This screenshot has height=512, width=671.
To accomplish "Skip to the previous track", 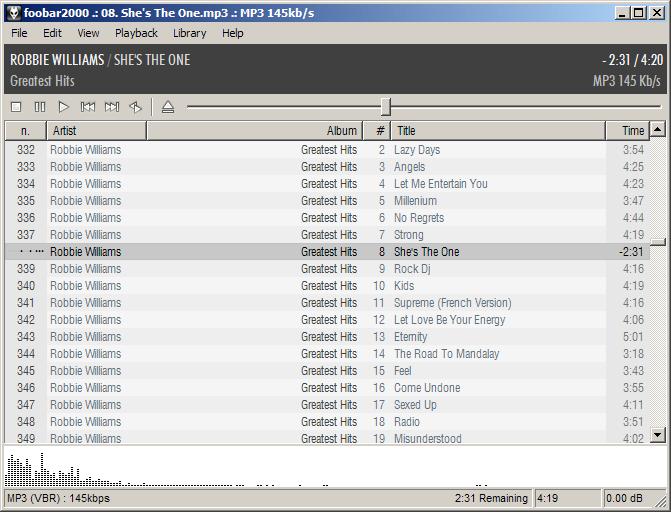I will coord(88,107).
